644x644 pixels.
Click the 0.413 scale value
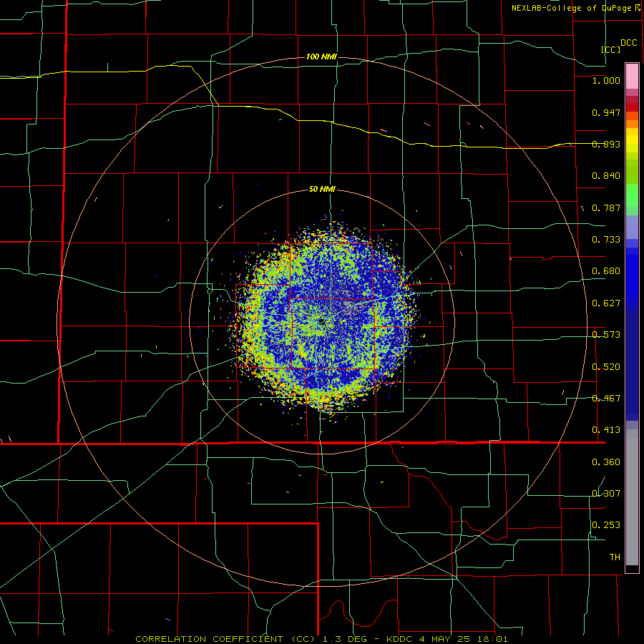606,430
